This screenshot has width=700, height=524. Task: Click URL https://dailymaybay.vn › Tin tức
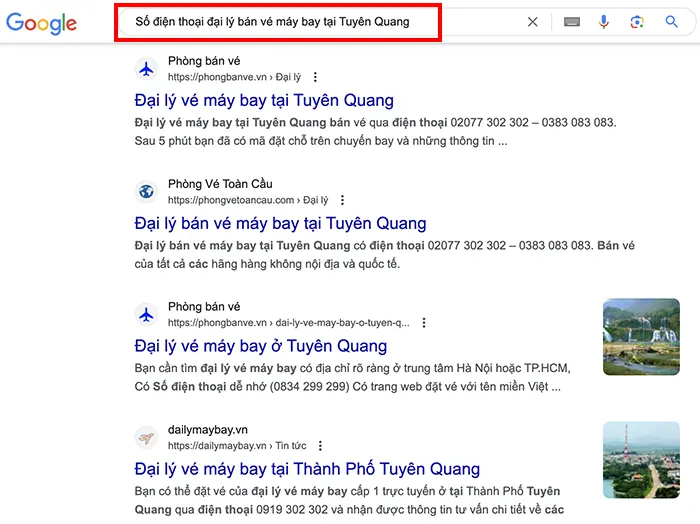coord(237,445)
